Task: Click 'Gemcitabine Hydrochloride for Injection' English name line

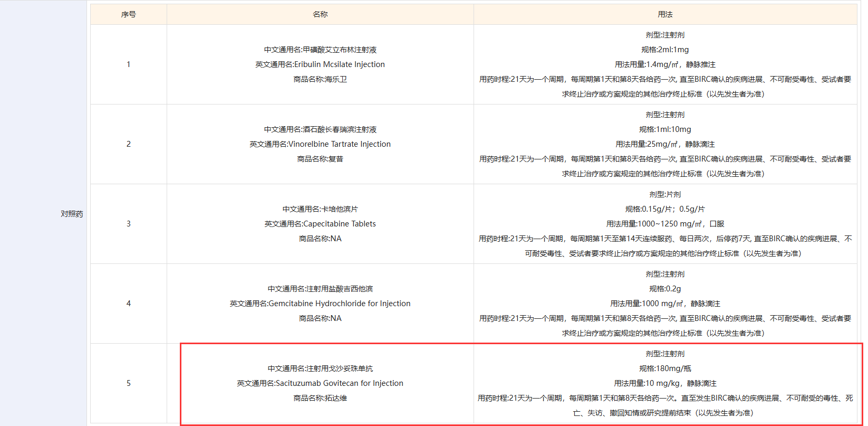Action: 320,304
